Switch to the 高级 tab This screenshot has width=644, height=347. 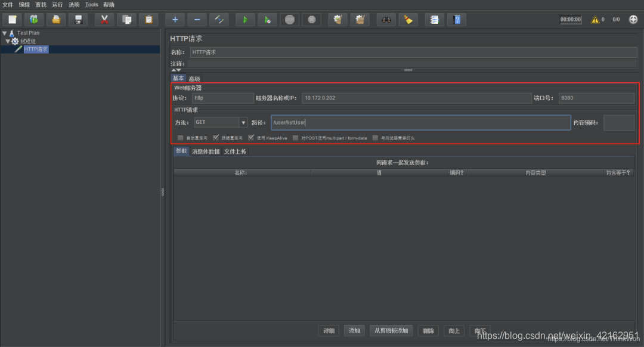click(194, 79)
